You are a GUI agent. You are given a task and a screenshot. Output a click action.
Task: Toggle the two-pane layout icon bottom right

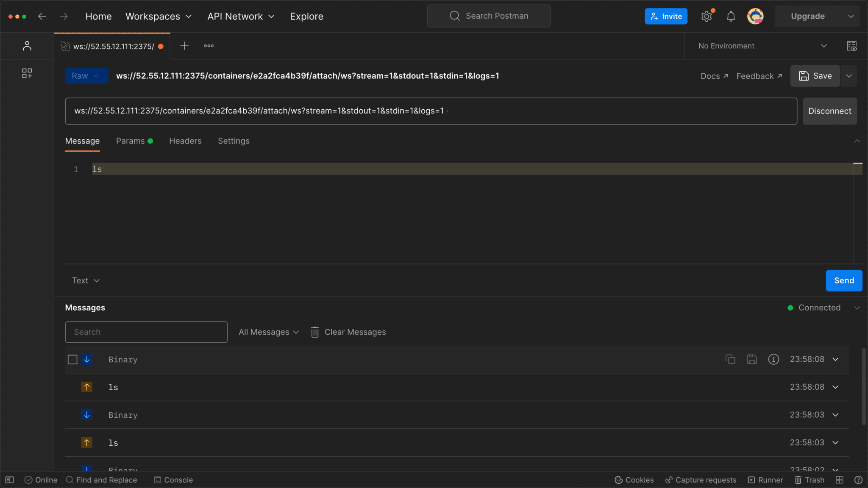click(839, 480)
